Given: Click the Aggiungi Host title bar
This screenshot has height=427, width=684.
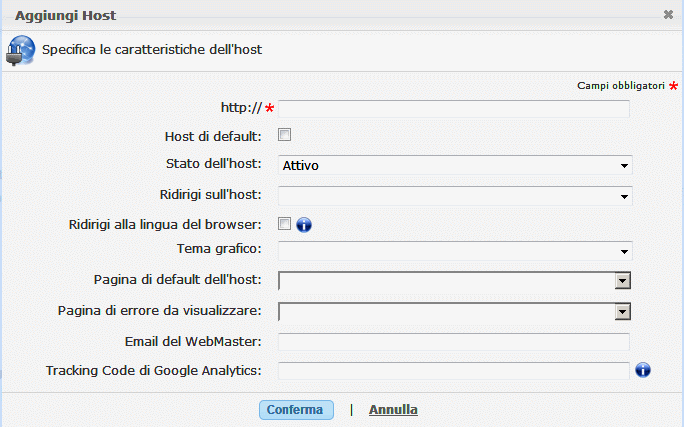Looking at the screenshot, I should pos(300,15).
